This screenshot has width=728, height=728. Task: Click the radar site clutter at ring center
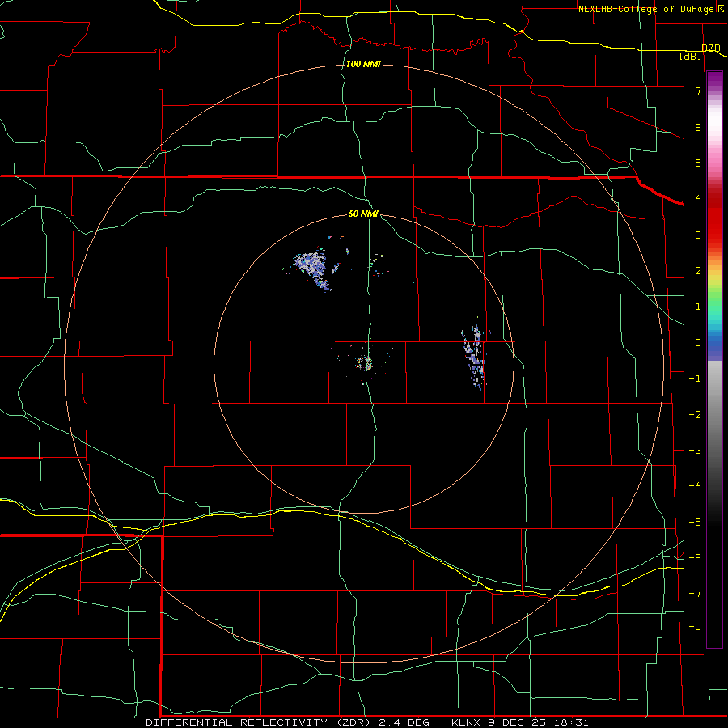click(x=366, y=362)
